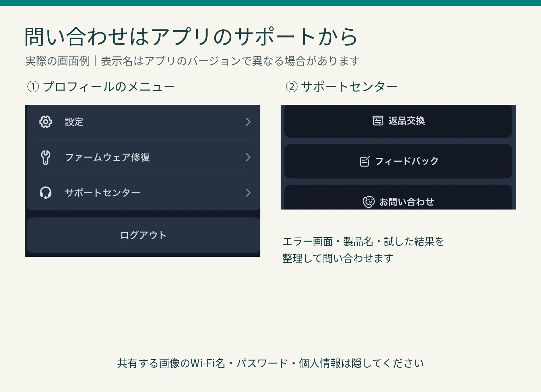This screenshot has width=541, height=392.
Task: Select the ファームウェア修復 menu entry
Action: (x=143, y=157)
